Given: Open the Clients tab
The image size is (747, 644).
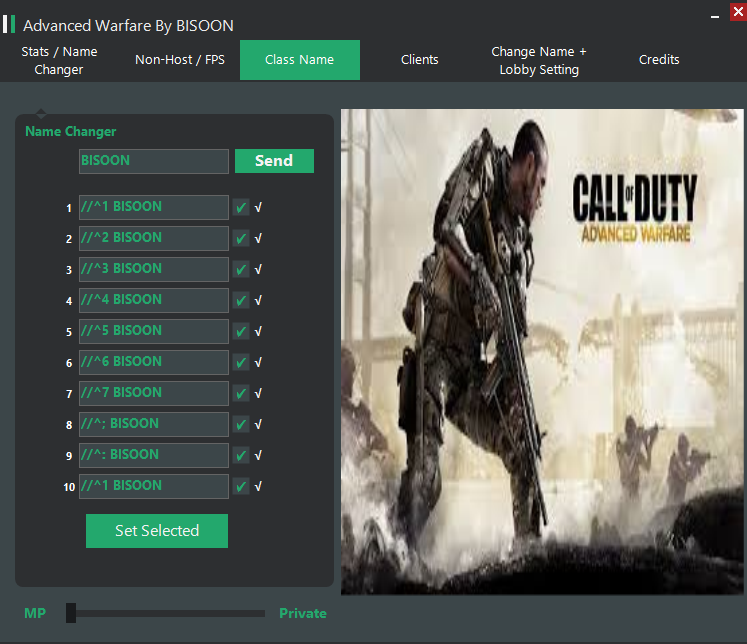Looking at the screenshot, I should point(419,60).
